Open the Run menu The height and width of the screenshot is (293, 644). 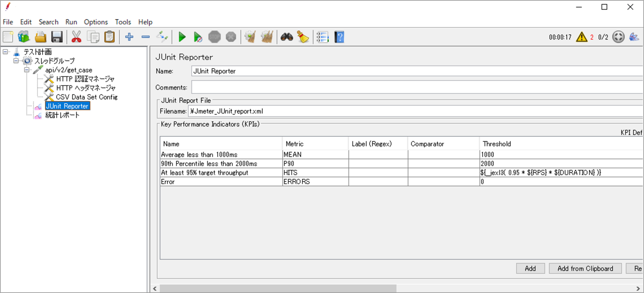[71, 22]
